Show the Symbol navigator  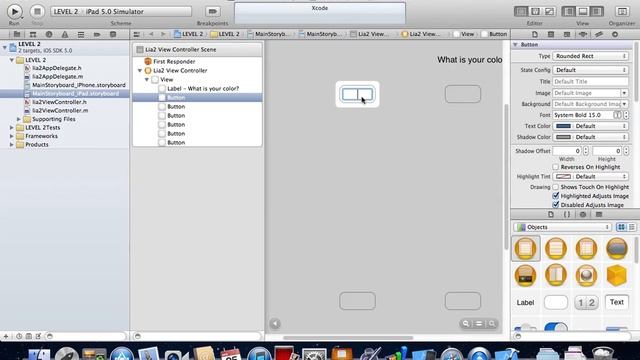[33, 34]
